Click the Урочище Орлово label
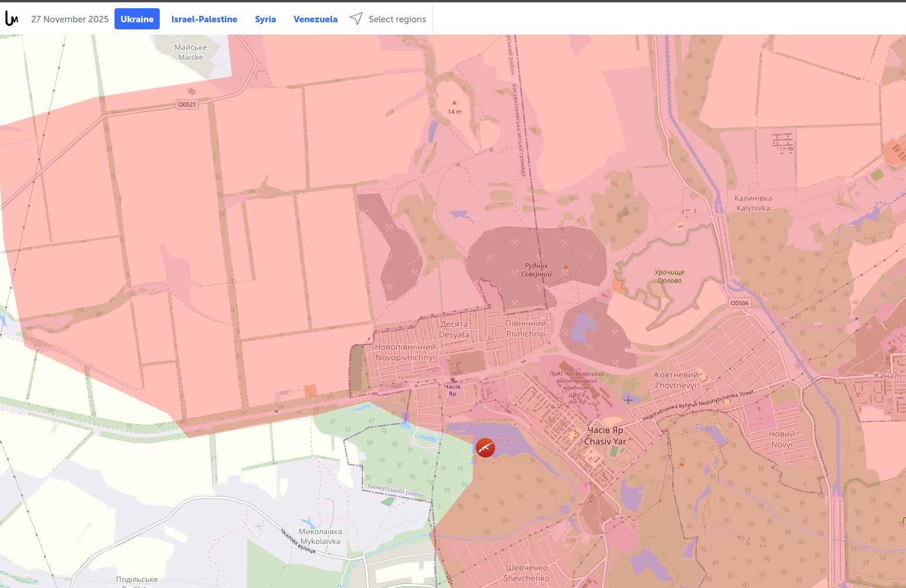906x588 pixels. 669,276
